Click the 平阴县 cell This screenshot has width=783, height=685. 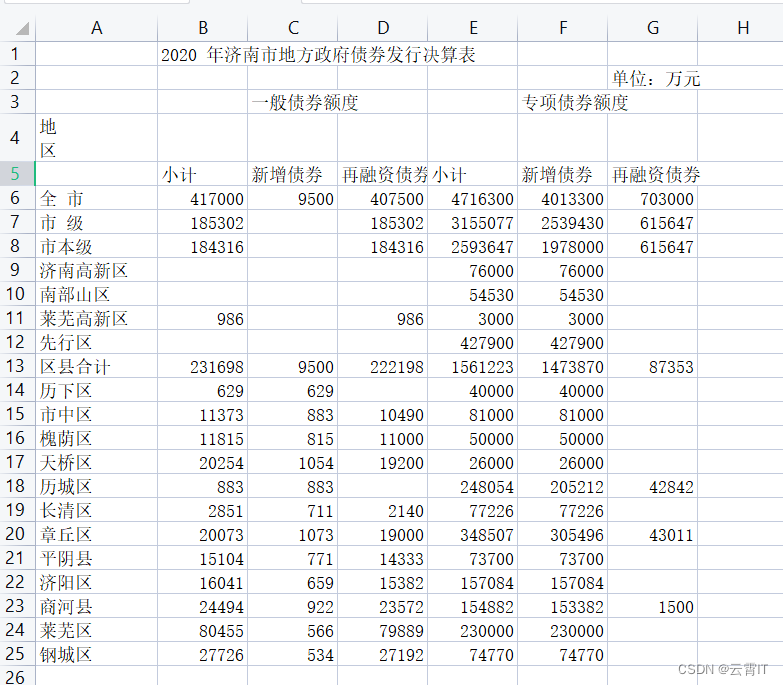[x=96, y=558]
